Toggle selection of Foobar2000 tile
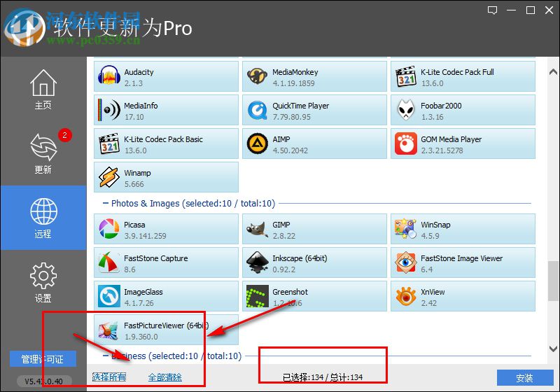Screen dimensions: 560x392 pos(463,110)
